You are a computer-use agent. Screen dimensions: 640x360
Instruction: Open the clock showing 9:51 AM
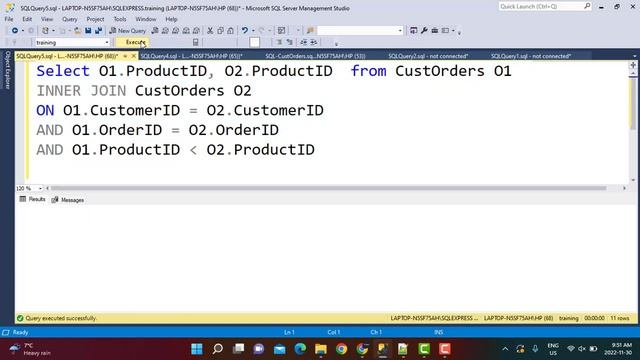[x=618, y=349]
